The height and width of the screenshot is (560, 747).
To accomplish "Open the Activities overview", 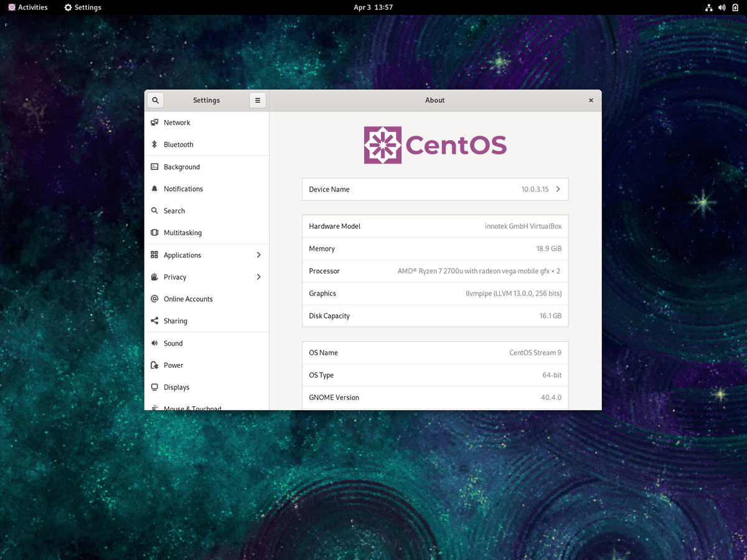I will [27, 7].
